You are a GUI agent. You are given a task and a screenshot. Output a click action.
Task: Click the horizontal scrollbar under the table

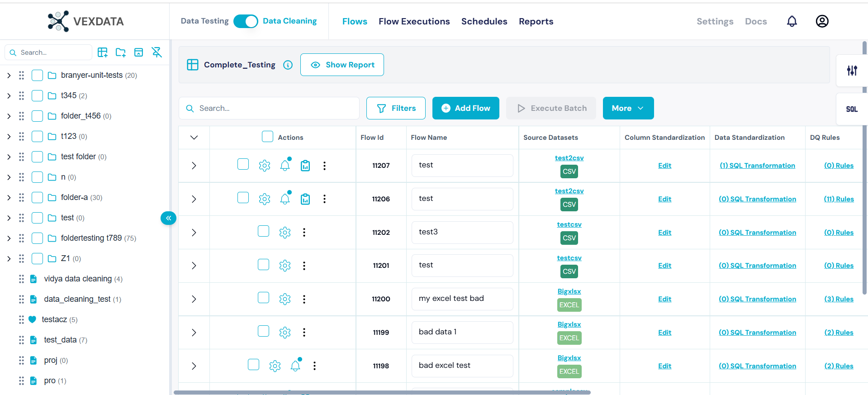coord(382,392)
